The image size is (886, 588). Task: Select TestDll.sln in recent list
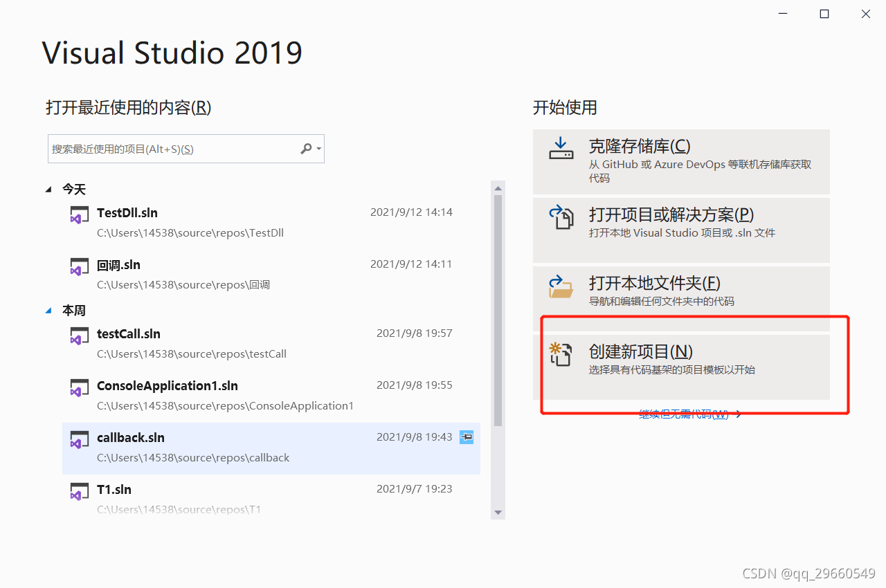pyautogui.click(x=271, y=223)
